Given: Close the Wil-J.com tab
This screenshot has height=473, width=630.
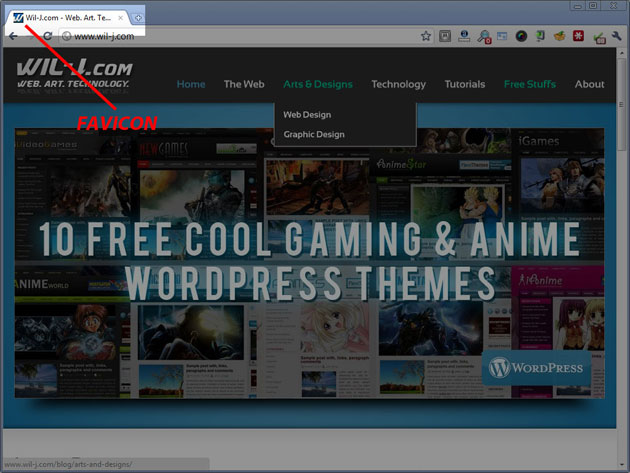Looking at the screenshot, I should [x=120, y=18].
